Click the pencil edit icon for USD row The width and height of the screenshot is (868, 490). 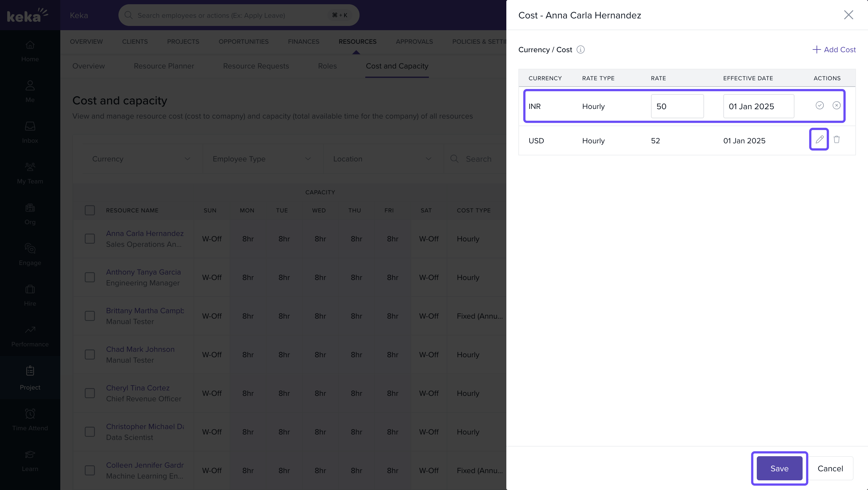(x=819, y=139)
